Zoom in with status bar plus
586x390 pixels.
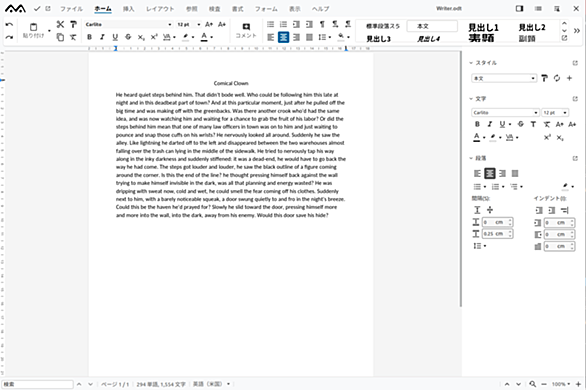click(x=578, y=384)
